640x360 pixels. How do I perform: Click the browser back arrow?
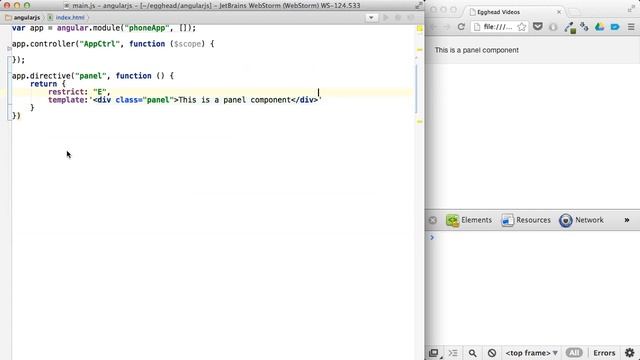point(433,27)
